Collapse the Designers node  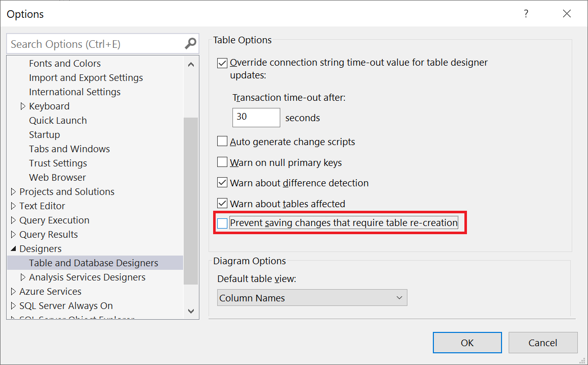tap(13, 248)
